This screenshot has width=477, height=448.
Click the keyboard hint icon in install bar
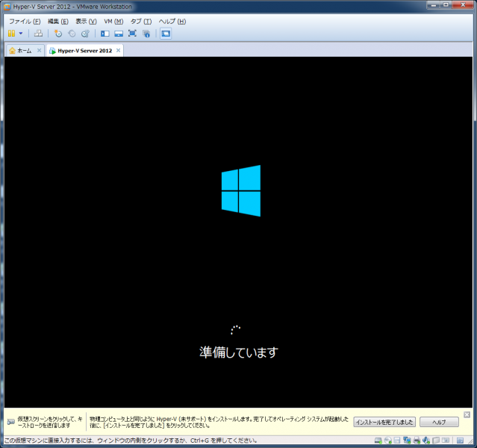pyautogui.click(x=11, y=422)
